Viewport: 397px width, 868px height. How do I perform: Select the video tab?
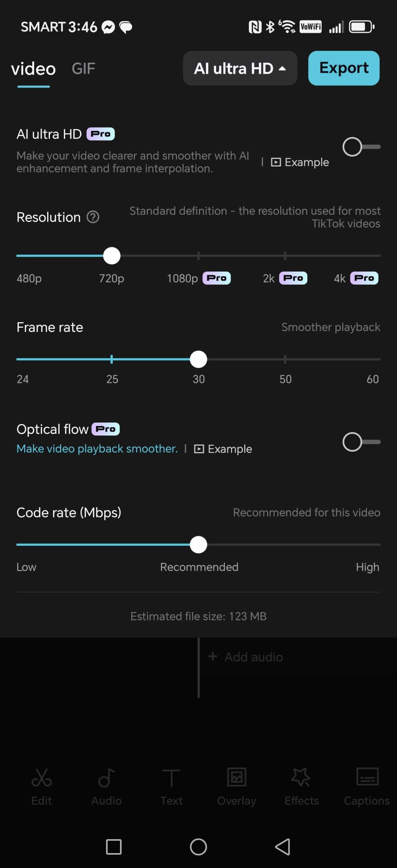[x=33, y=69]
